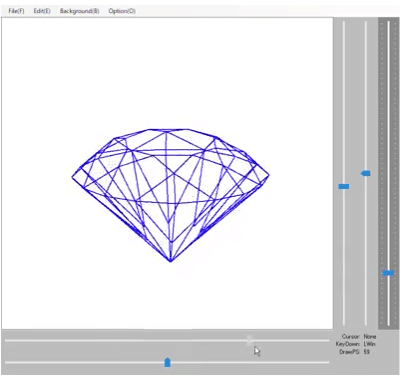
Task: Click the left-pointing thumb on middle vertical slider
Action: (366, 173)
